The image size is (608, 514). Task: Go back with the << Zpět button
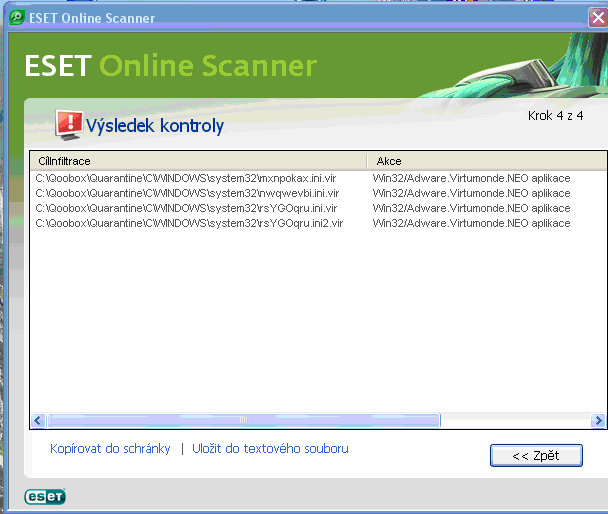pos(536,455)
